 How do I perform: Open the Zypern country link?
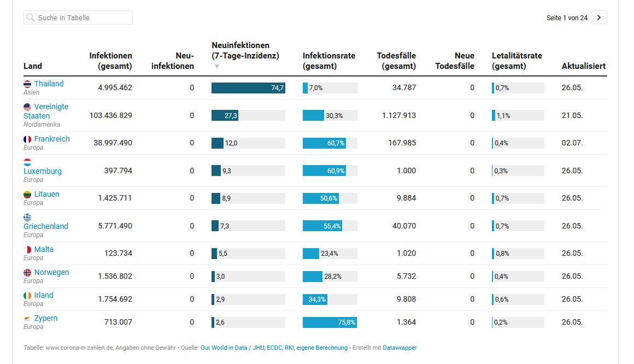point(45,318)
